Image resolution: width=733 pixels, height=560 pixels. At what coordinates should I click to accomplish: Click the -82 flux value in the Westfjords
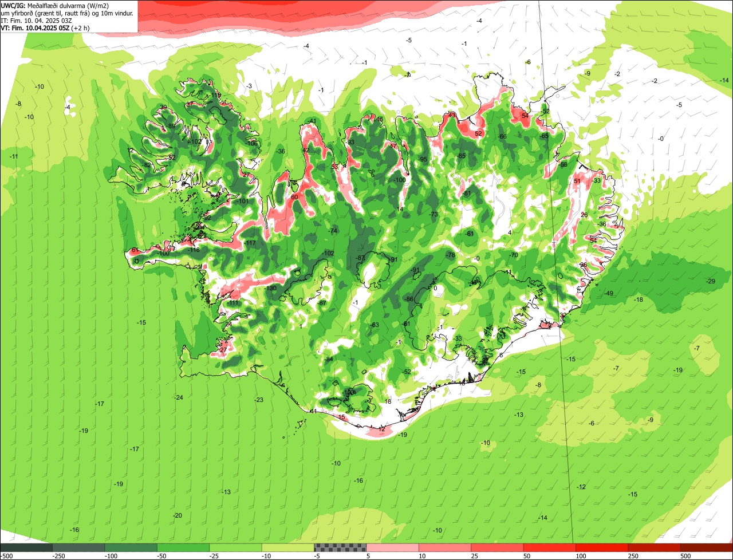coord(148,165)
